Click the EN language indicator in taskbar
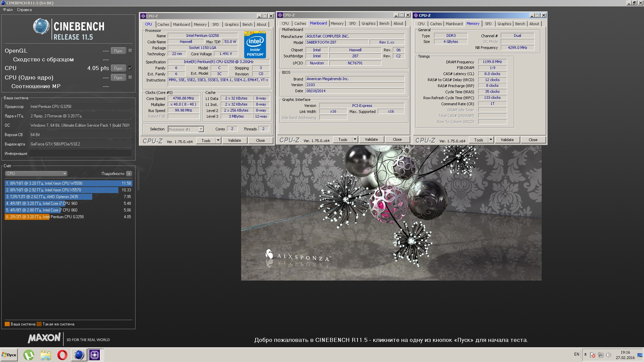The image size is (644, 362). tap(577, 354)
